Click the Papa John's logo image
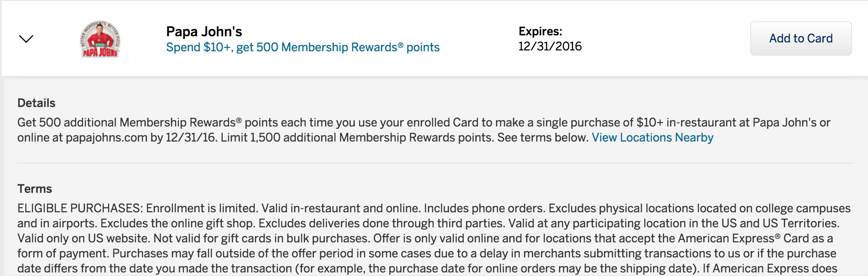Viewport: 868px width, 276px height. (100, 39)
